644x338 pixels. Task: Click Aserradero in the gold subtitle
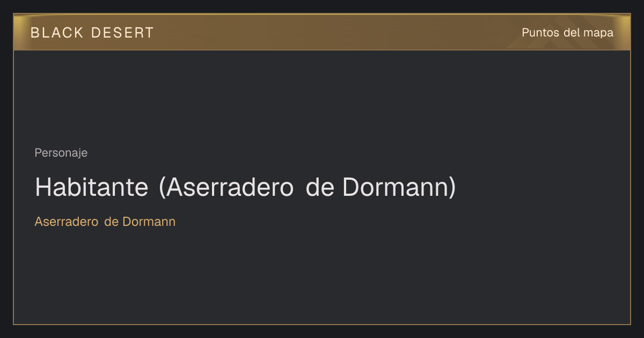pyautogui.click(x=66, y=222)
